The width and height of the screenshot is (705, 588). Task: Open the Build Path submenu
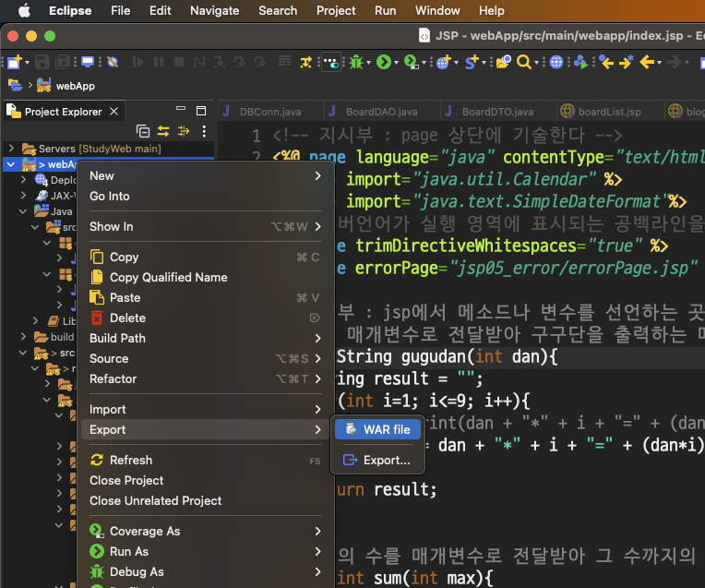pyautogui.click(x=206, y=338)
